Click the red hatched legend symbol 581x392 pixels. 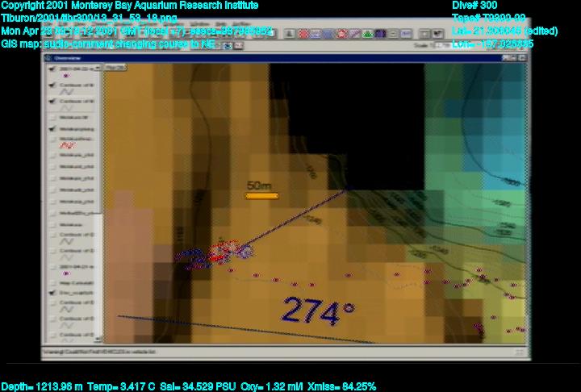pos(67,145)
